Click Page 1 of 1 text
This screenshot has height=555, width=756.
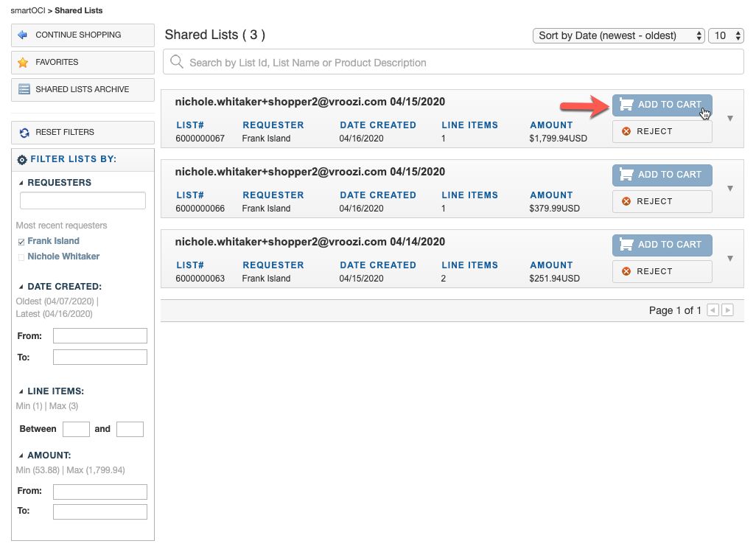click(675, 310)
